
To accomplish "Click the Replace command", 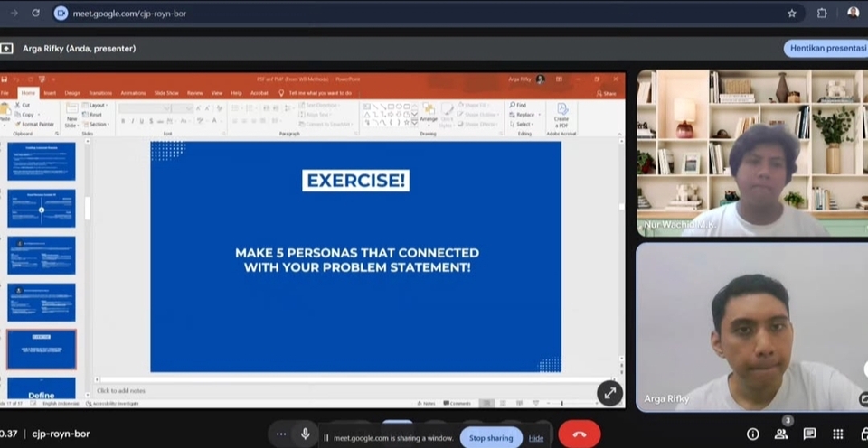I will click(524, 115).
